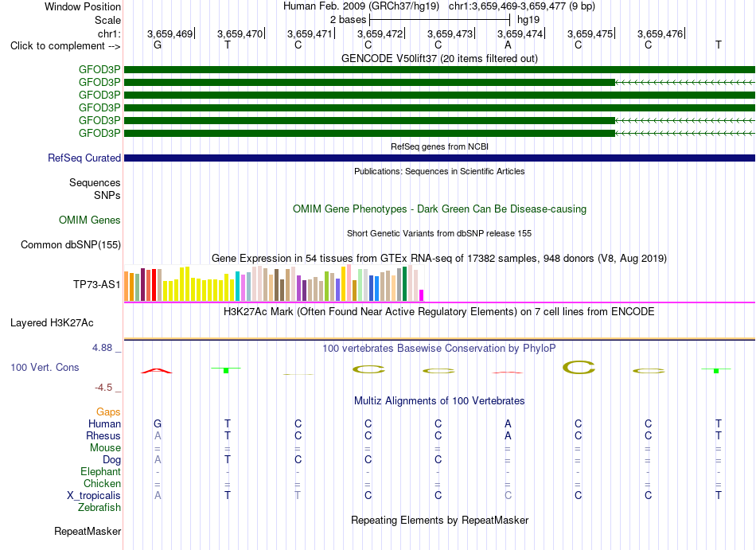The image size is (756, 550).
Task: Click the 100 Vert. Cons label
Action: 45,367
